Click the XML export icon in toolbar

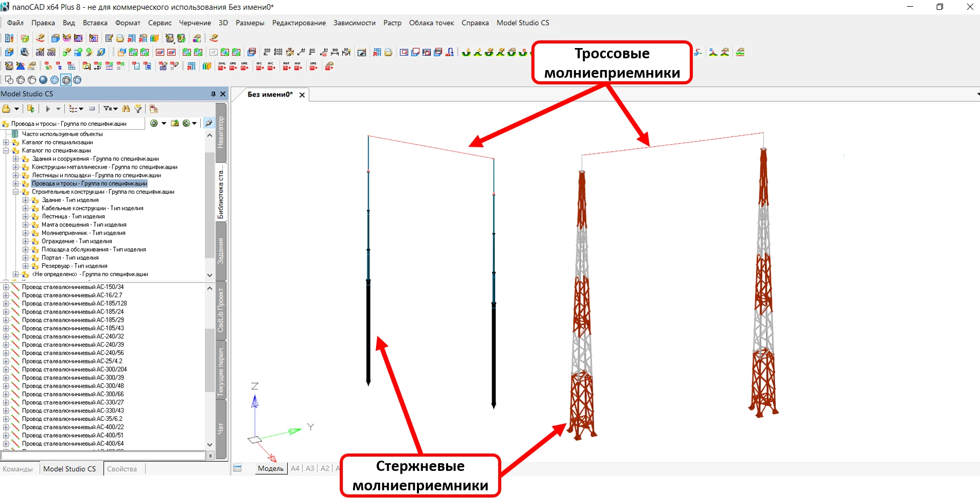[x=222, y=66]
